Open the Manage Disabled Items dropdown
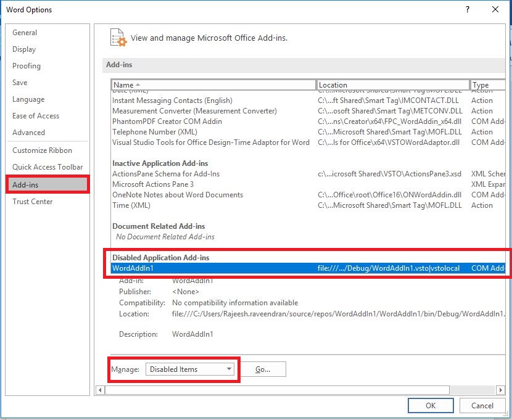 pos(190,369)
